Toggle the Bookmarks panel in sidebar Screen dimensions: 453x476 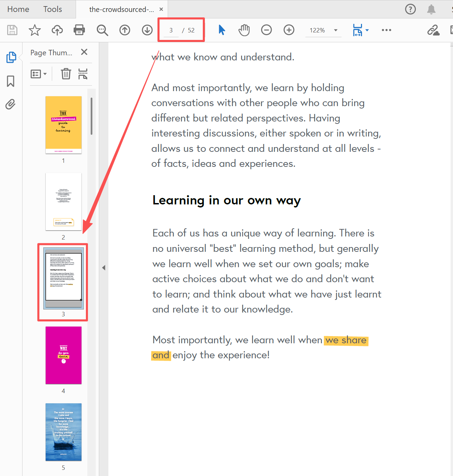(x=11, y=81)
